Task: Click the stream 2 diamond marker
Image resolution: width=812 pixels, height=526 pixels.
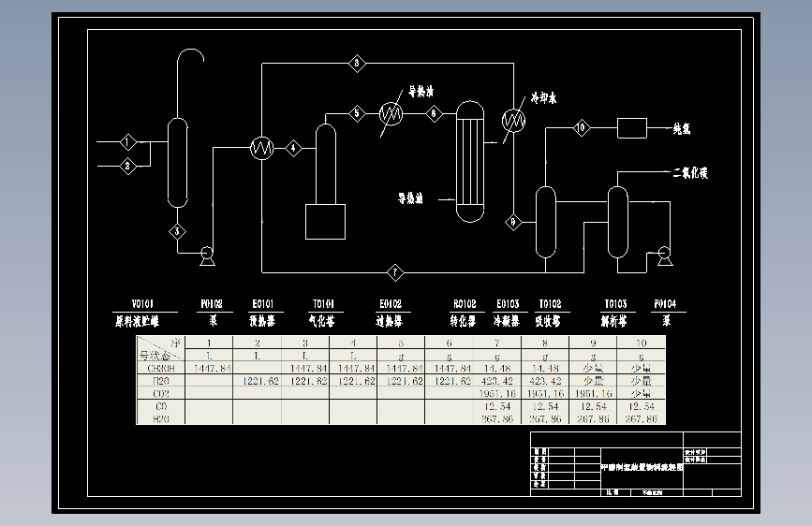Action: click(x=127, y=167)
